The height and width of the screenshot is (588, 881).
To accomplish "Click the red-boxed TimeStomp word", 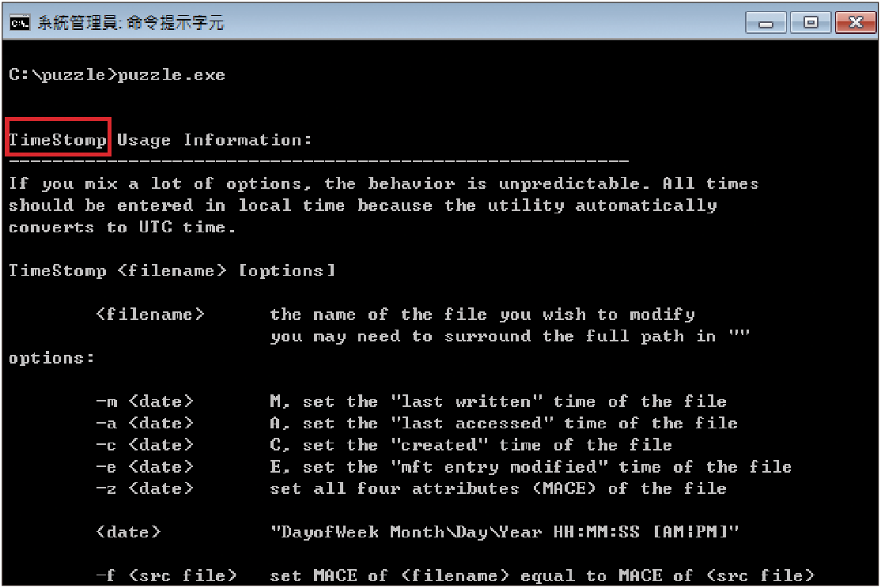I will 58,140.
